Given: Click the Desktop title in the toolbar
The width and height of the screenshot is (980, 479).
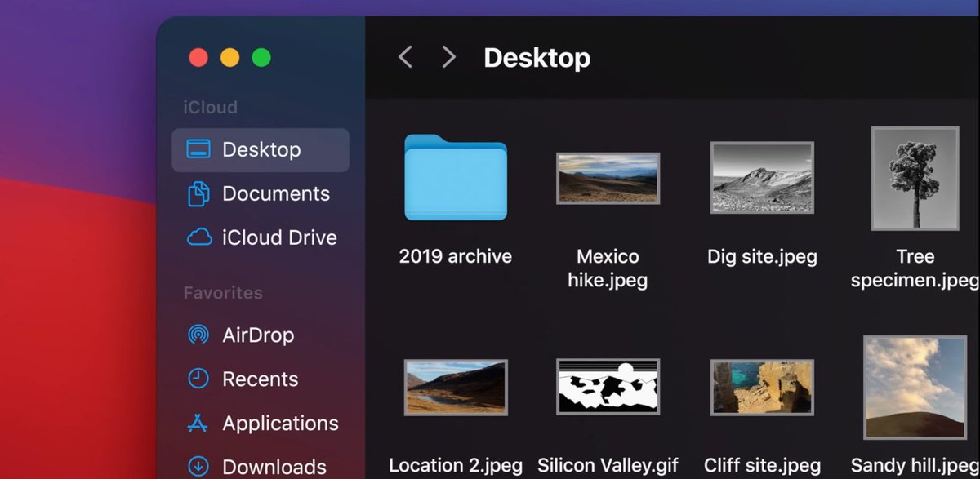Looking at the screenshot, I should (537, 57).
